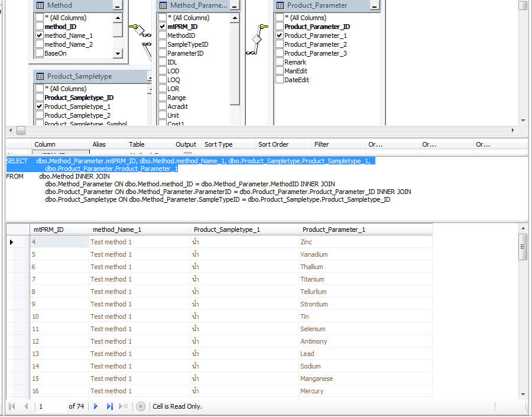The width and height of the screenshot is (532, 417).
Task: Click the Method table grid icon
Action: coord(40,5)
